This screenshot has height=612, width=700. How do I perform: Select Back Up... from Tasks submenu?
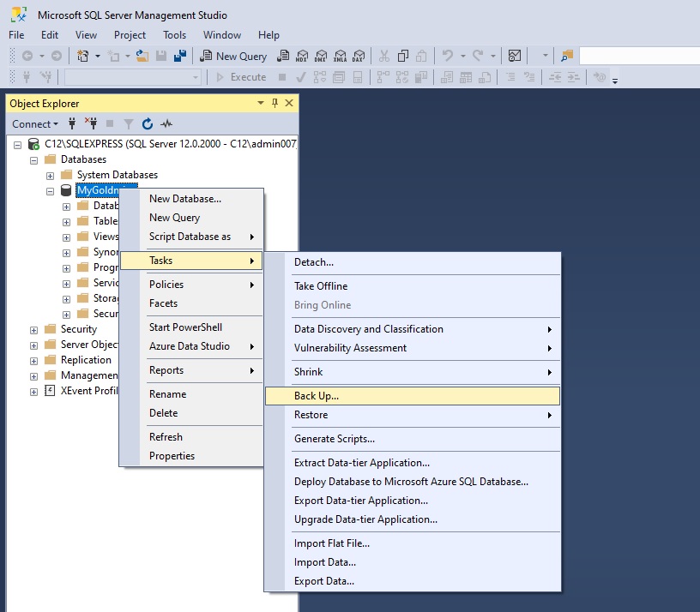pos(412,396)
